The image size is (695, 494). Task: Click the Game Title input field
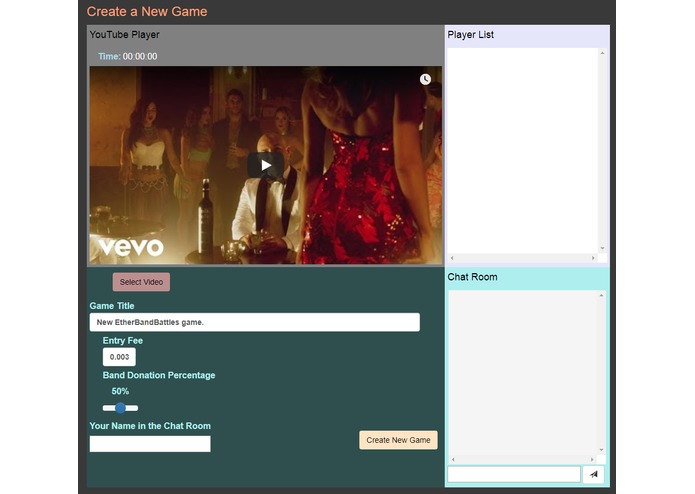pyautogui.click(x=254, y=322)
